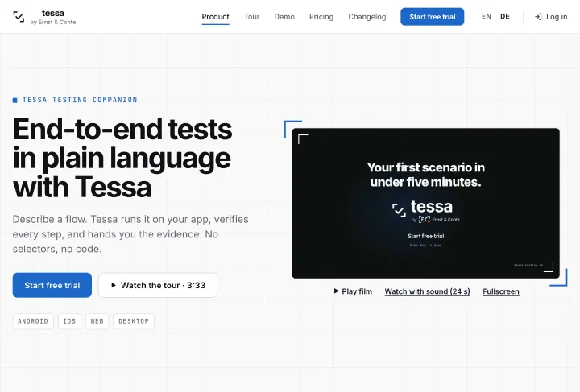Go to the Tour nav item
The width and height of the screenshot is (580, 392).
pyautogui.click(x=251, y=17)
